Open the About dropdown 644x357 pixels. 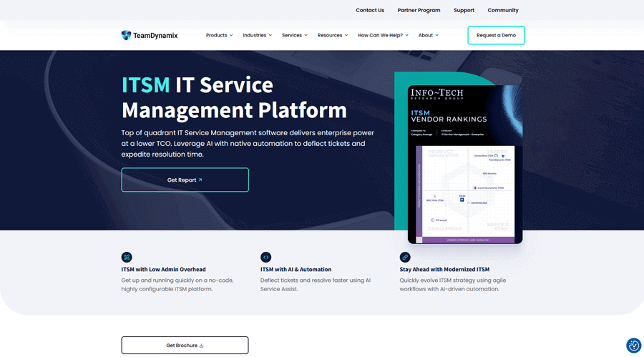[x=429, y=35]
